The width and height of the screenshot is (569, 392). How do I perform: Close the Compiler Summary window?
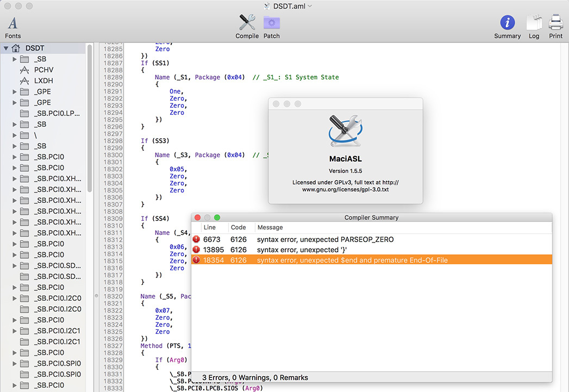point(197,217)
